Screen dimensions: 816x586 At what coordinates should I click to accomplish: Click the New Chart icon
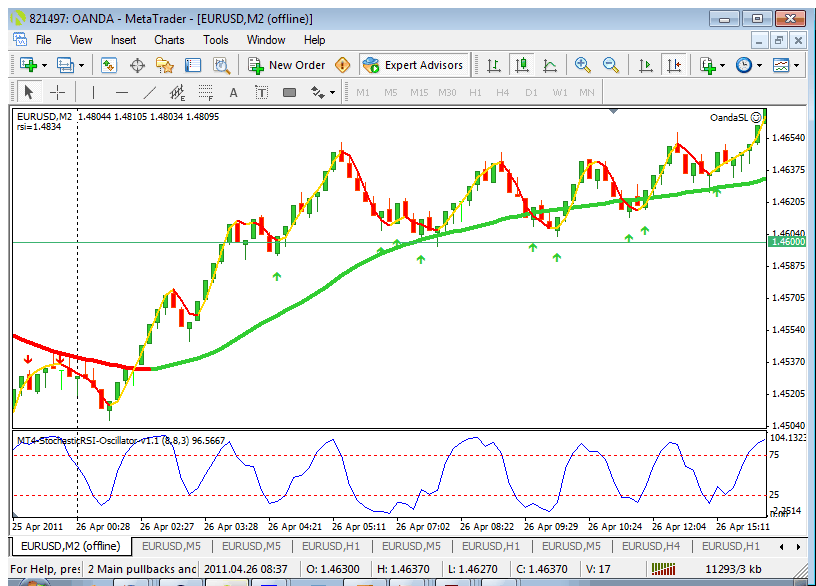point(28,65)
